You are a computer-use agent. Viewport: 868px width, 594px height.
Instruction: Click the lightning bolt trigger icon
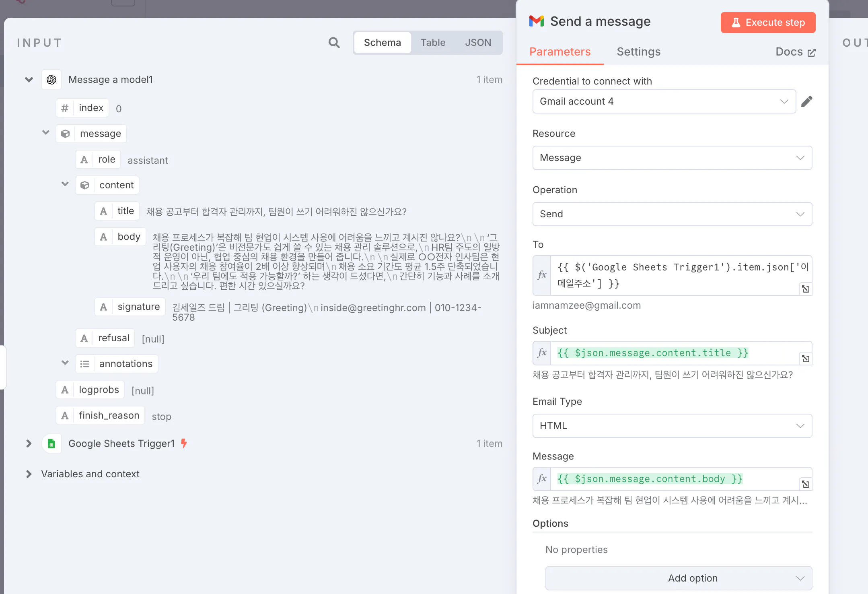point(184,443)
